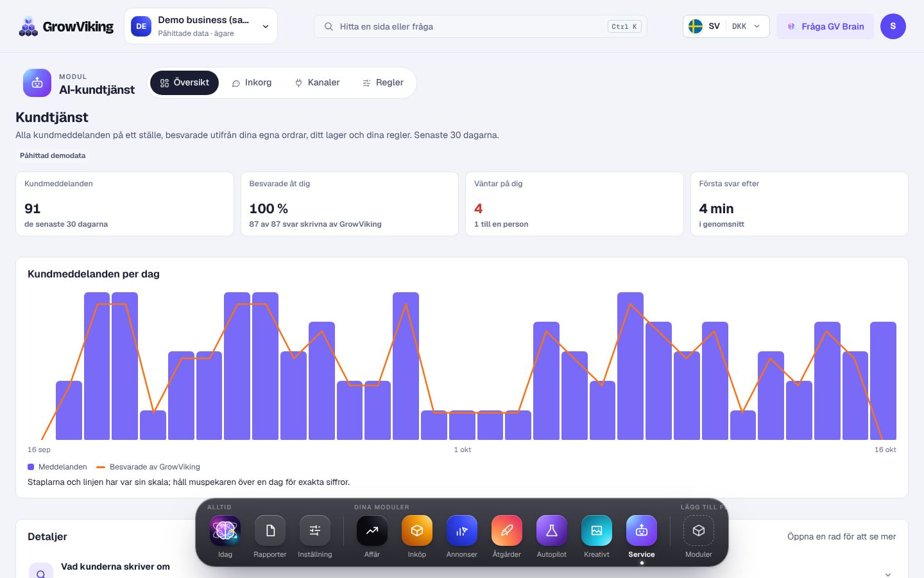This screenshot has width=924, height=578.
Task: Launch the Åtgärder rocket icon
Action: pyautogui.click(x=507, y=530)
